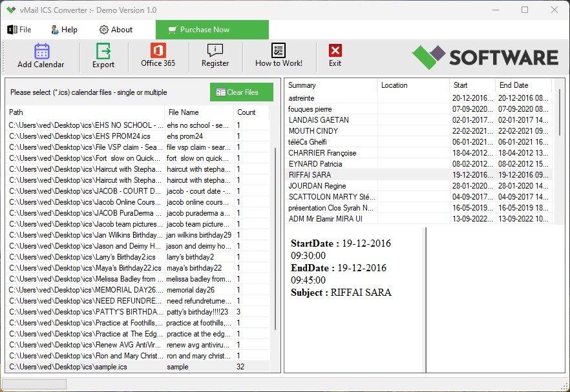Select the Jan Wilkins Birthday path row
The width and height of the screenshot is (570, 392).
click(138, 235)
